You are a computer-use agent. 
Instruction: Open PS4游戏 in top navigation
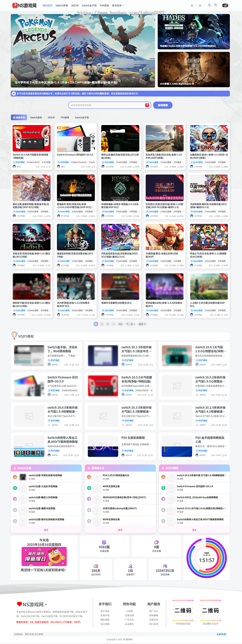coord(104,5)
